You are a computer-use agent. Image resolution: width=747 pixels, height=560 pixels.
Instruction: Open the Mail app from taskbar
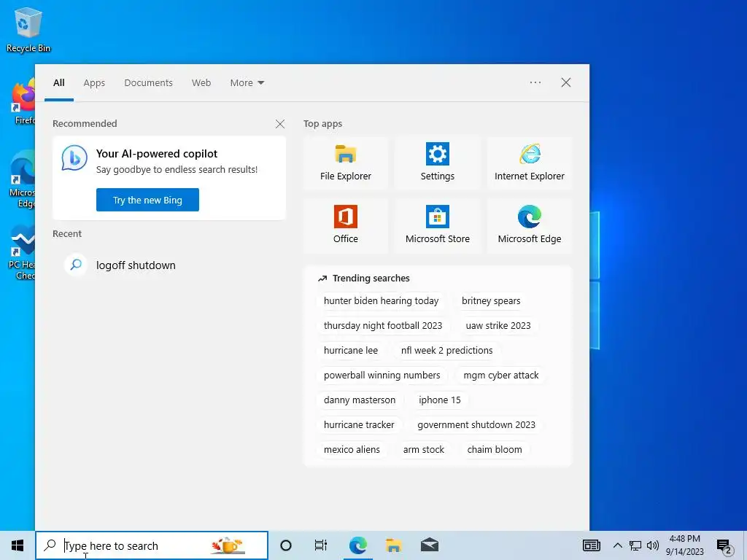[x=429, y=545]
